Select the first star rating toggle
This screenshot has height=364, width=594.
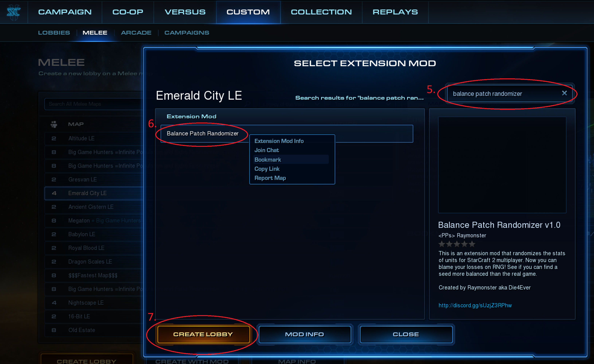(x=441, y=244)
